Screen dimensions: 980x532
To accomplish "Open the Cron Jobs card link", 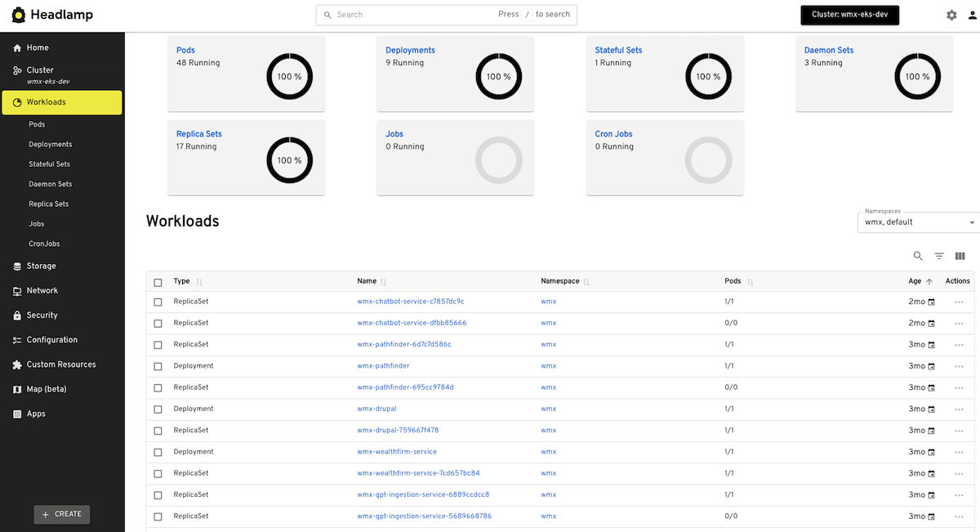I will pos(613,134).
